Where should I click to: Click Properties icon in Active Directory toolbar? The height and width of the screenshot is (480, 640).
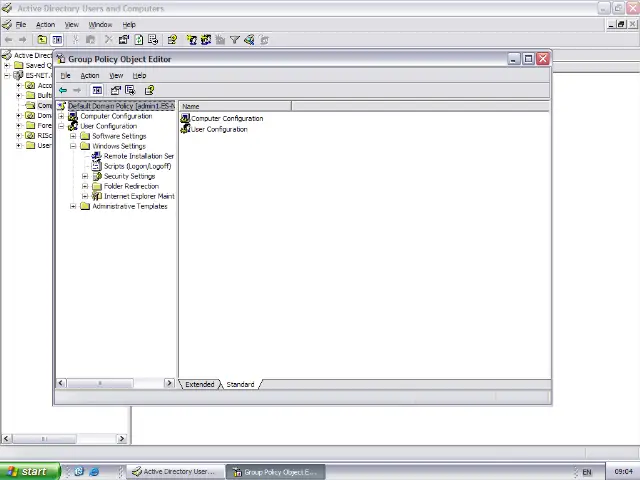[x=124, y=40]
